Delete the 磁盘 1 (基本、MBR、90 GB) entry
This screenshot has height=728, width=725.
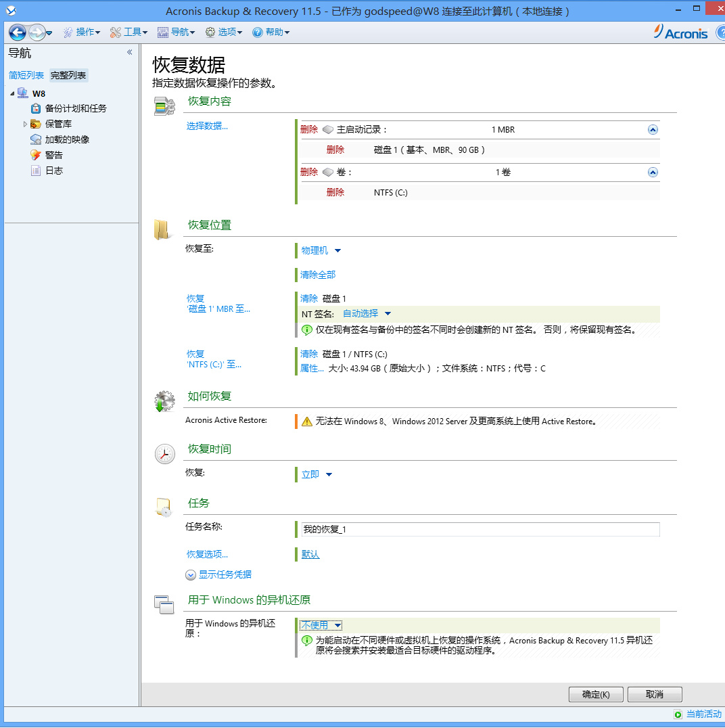[335, 150]
